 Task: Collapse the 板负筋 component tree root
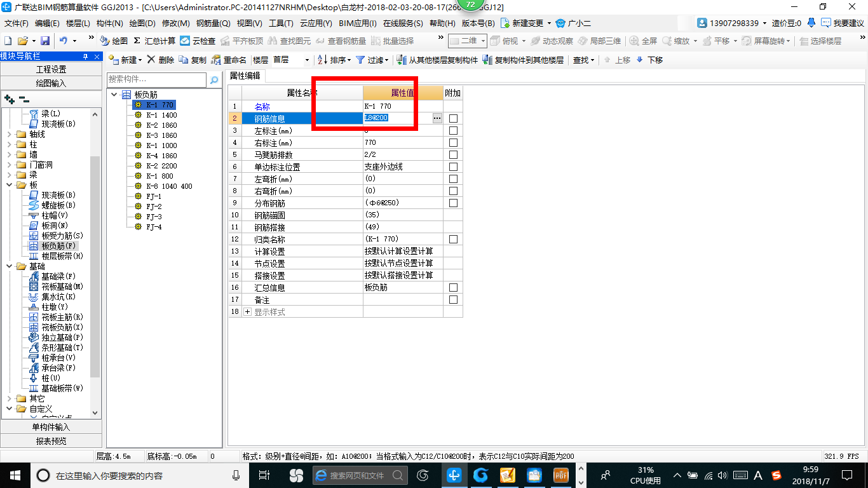(x=114, y=95)
